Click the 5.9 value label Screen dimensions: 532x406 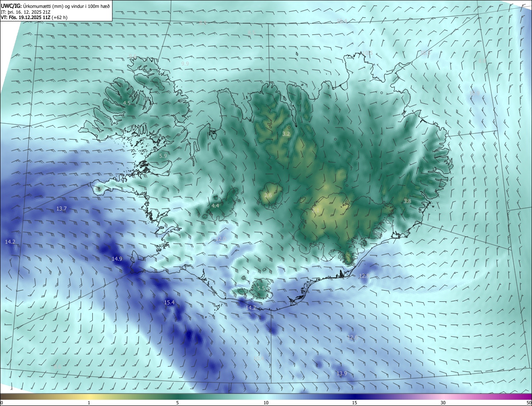coord(163,156)
